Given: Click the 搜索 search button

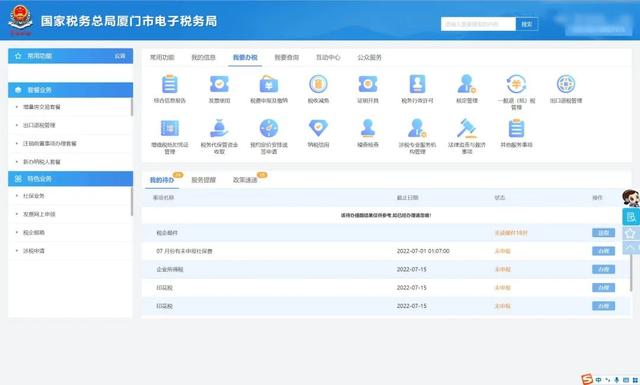Looking at the screenshot, I should (x=527, y=24).
